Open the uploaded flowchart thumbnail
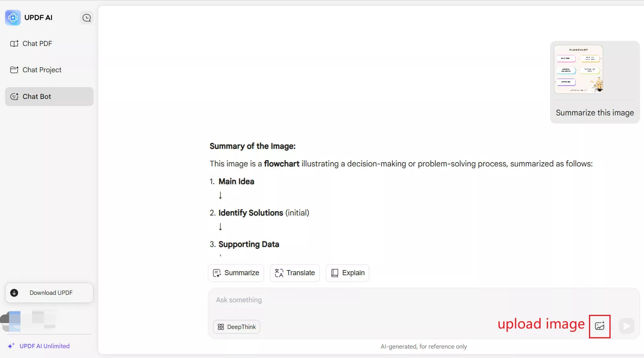This screenshot has height=358, width=644. 578,69
